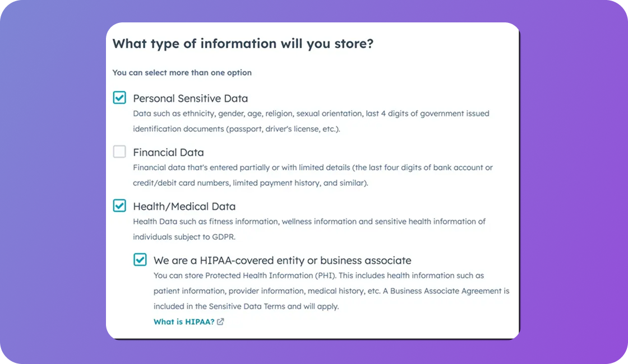Click the "Health/Medical Data" option label

[184, 207]
